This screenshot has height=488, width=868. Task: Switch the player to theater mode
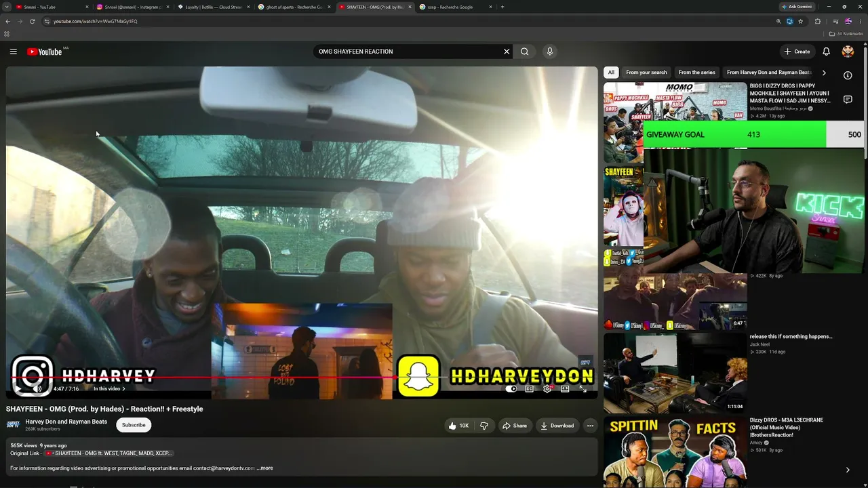pos(565,389)
